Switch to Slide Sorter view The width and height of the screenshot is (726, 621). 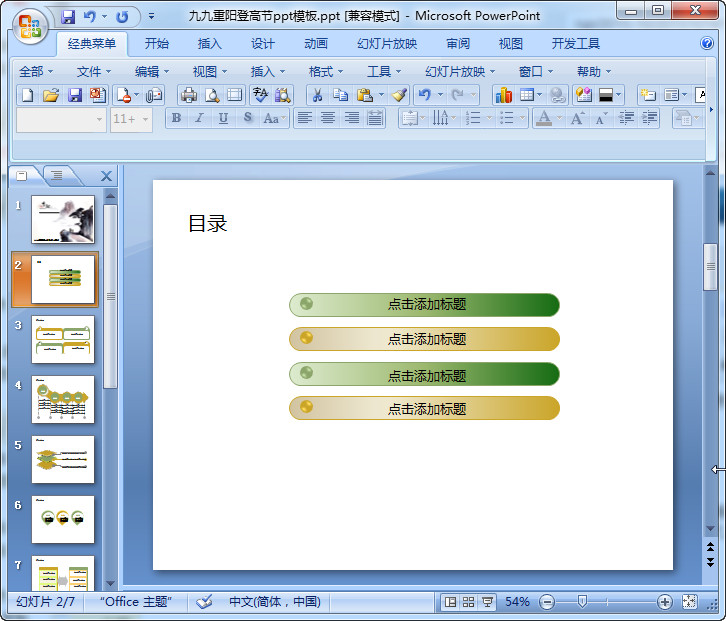469,602
